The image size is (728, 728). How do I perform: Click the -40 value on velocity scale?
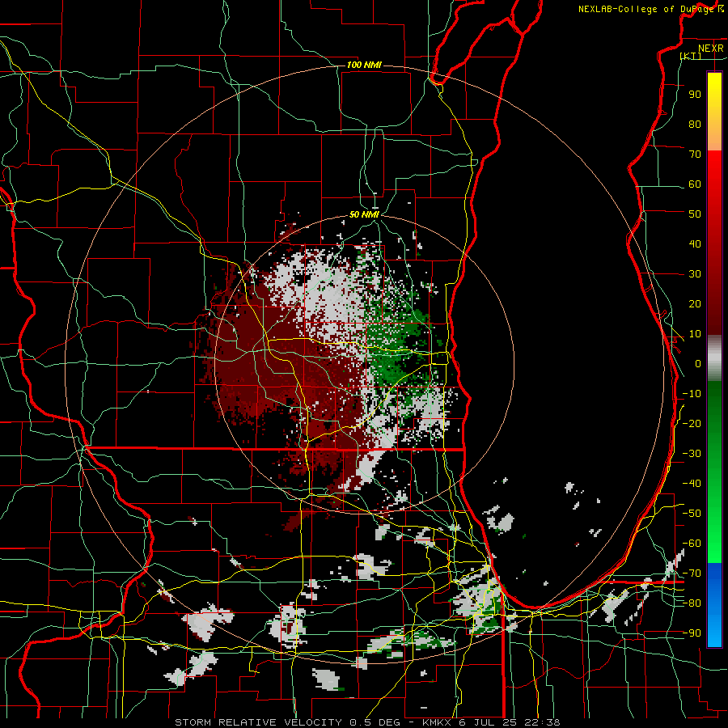tap(692, 484)
